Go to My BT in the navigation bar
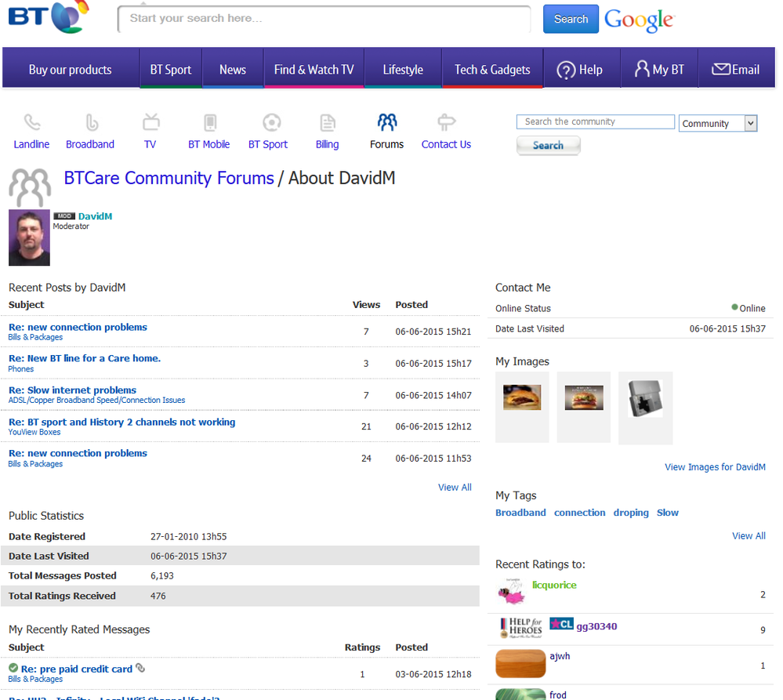783x700 pixels. click(x=659, y=70)
